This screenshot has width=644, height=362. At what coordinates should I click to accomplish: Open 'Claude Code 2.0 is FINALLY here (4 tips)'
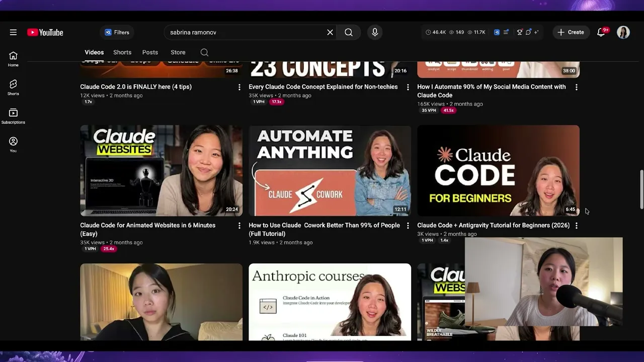(136, 87)
